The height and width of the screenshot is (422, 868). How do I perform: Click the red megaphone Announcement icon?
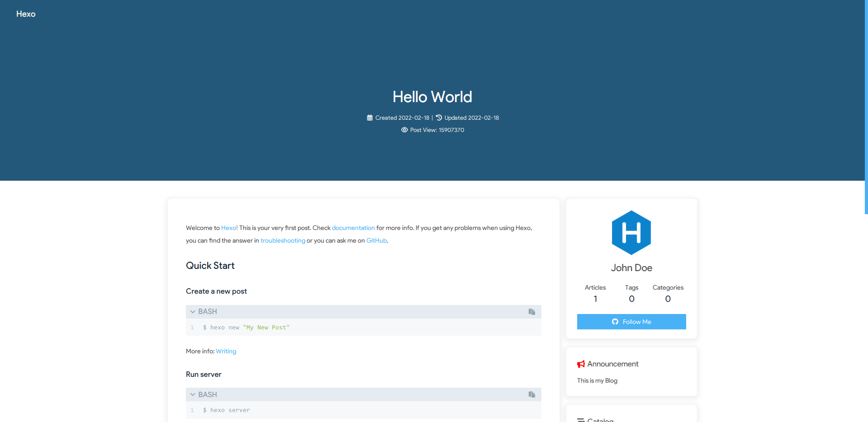581,364
